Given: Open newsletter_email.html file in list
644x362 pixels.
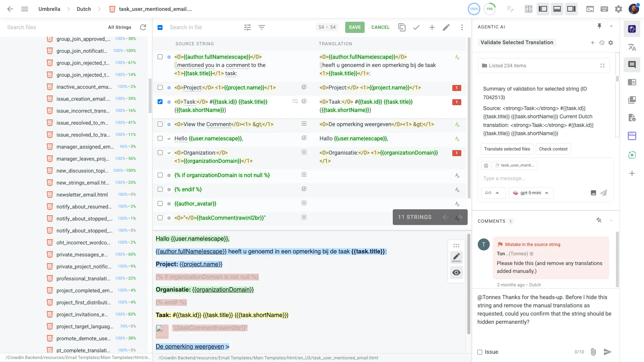Looking at the screenshot, I should [x=82, y=195].
